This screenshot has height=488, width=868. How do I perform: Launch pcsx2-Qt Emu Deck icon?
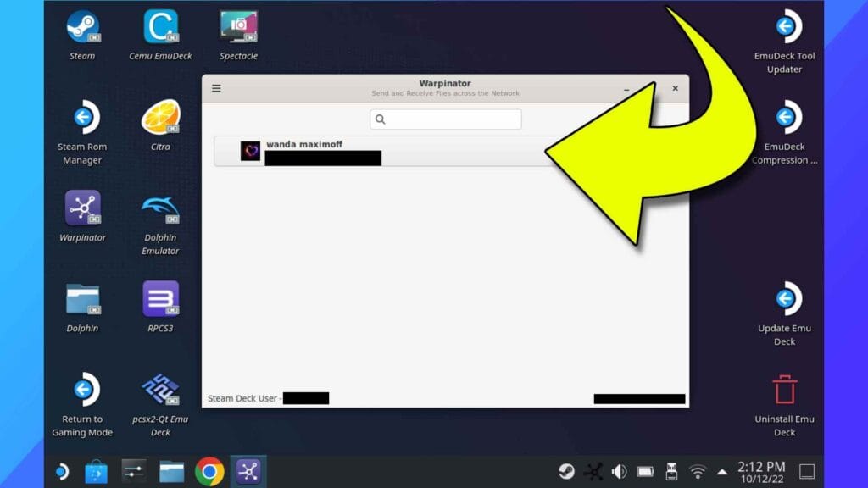[160, 391]
